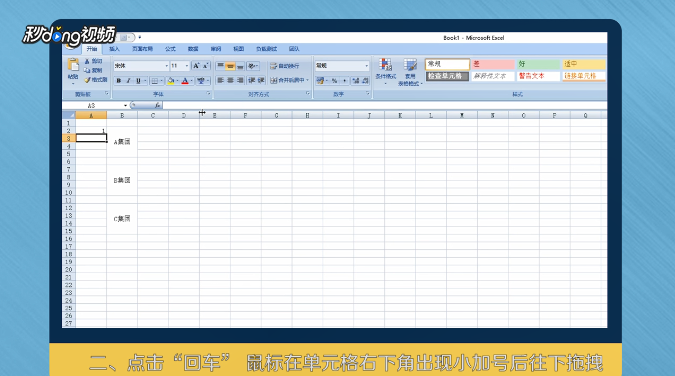
Task: Click the Cut scissors icon
Action: click(x=87, y=62)
